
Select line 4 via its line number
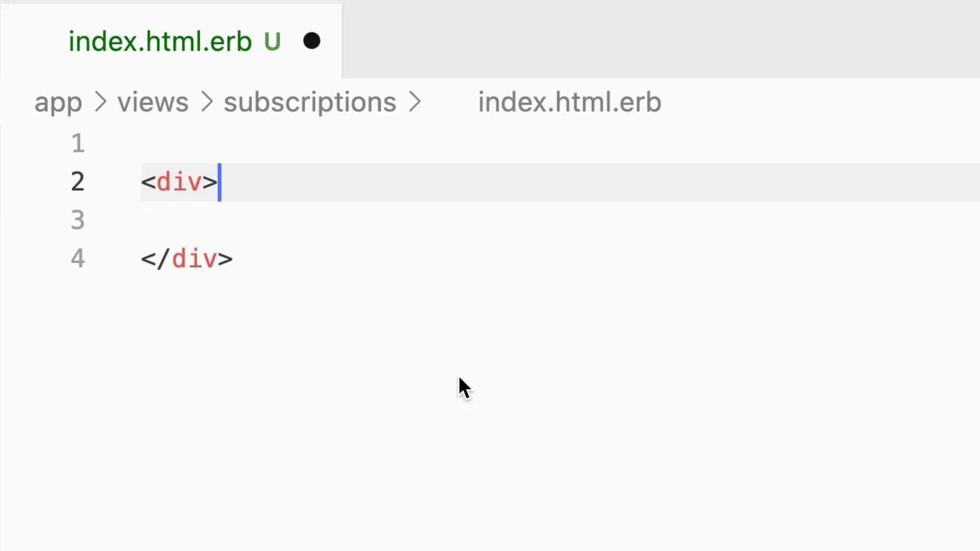[78, 258]
